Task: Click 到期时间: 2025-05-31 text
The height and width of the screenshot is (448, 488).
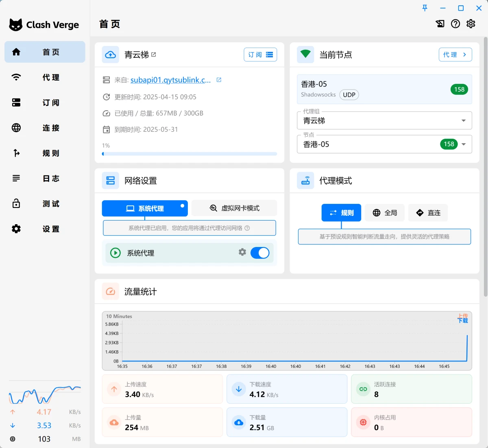Action: tap(146, 129)
